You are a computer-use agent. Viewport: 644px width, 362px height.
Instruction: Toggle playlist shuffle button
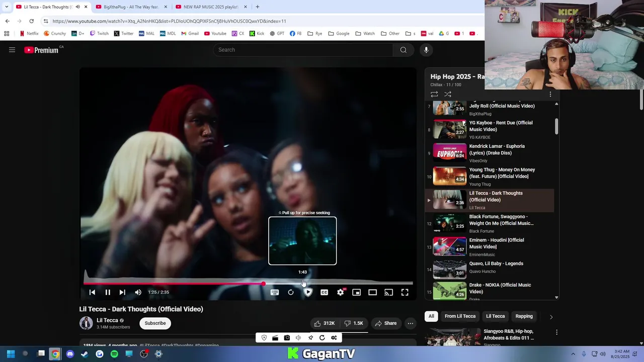tap(448, 94)
